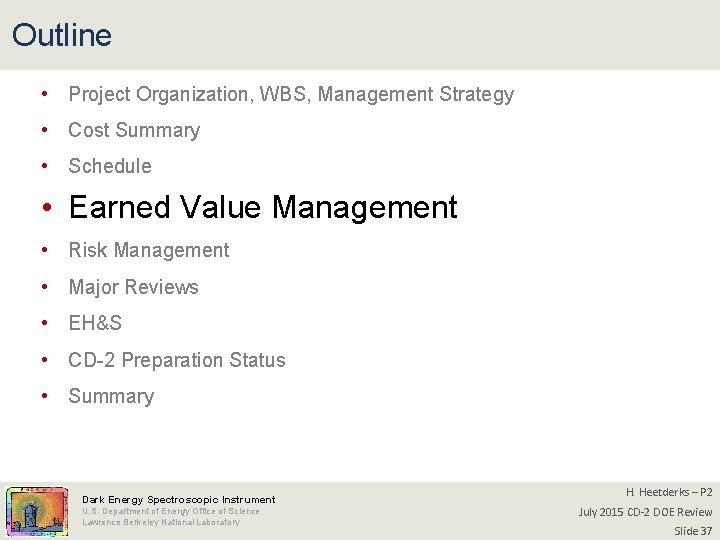Click Dark Energy Spectroscopic Instrument footer text

179,500
